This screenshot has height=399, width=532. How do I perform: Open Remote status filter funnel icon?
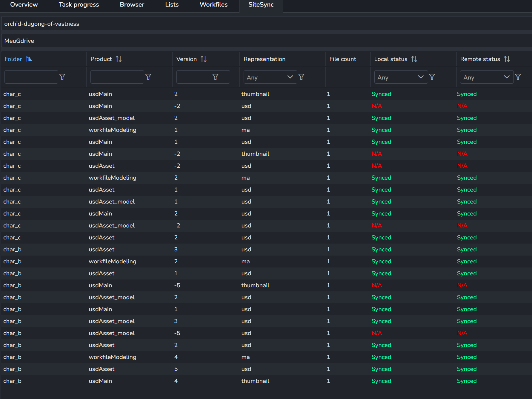point(518,77)
